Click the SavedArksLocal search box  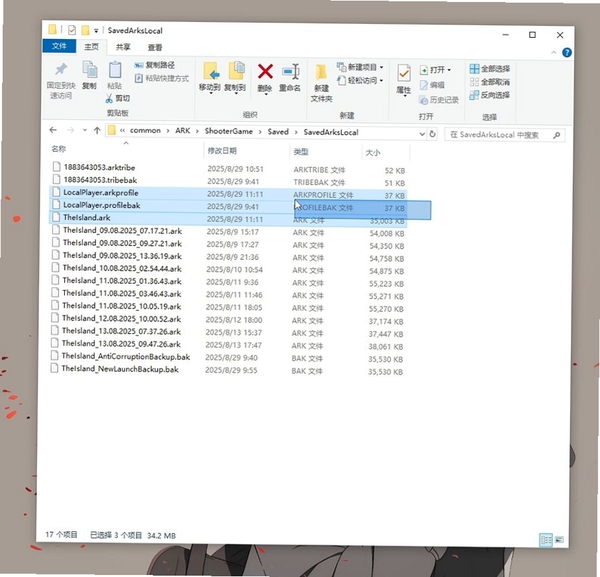point(504,135)
